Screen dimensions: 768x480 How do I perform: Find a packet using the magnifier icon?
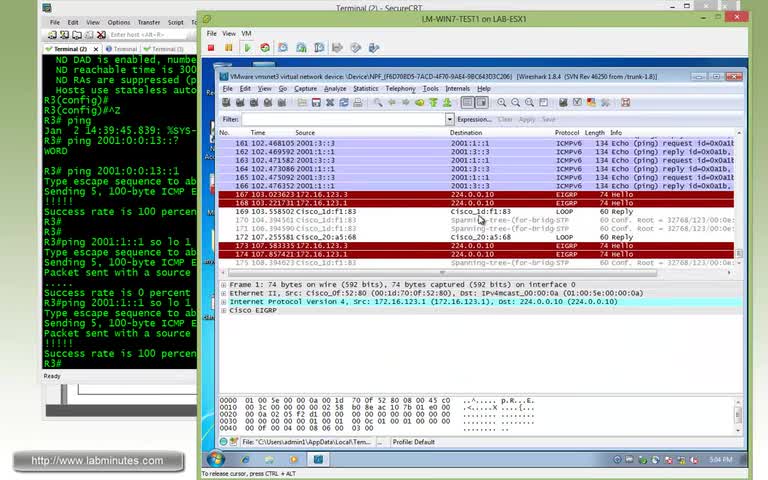click(x=378, y=102)
